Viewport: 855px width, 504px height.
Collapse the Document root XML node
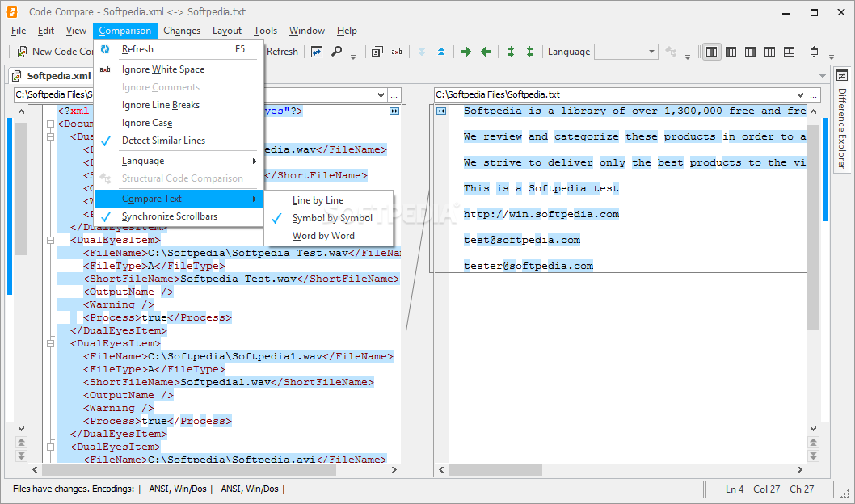(x=50, y=124)
